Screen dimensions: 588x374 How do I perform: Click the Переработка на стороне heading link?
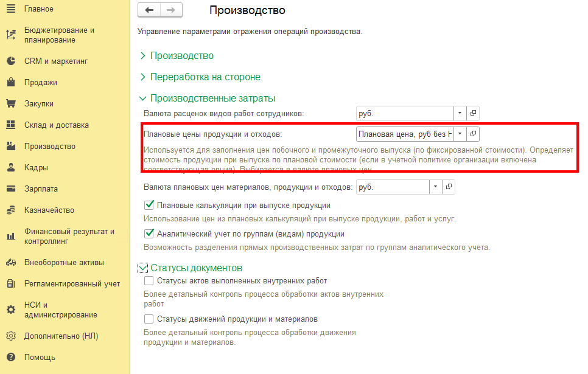click(x=205, y=77)
